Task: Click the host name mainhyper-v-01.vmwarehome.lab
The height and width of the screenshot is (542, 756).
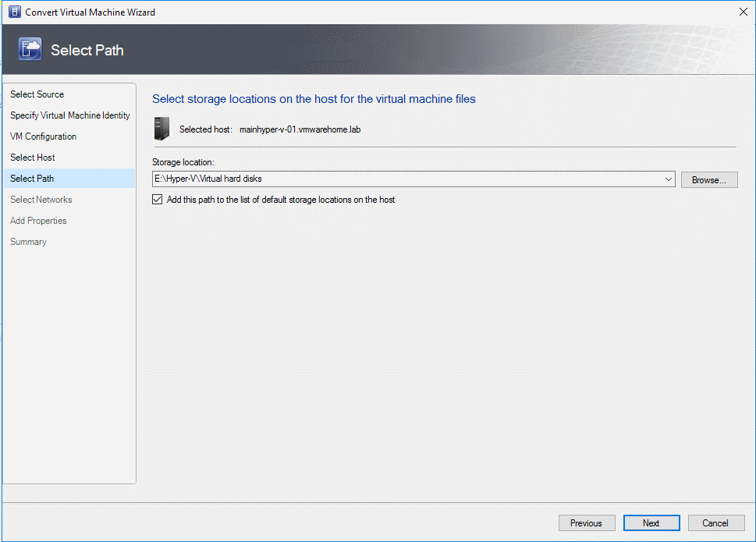Action: [x=300, y=129]
